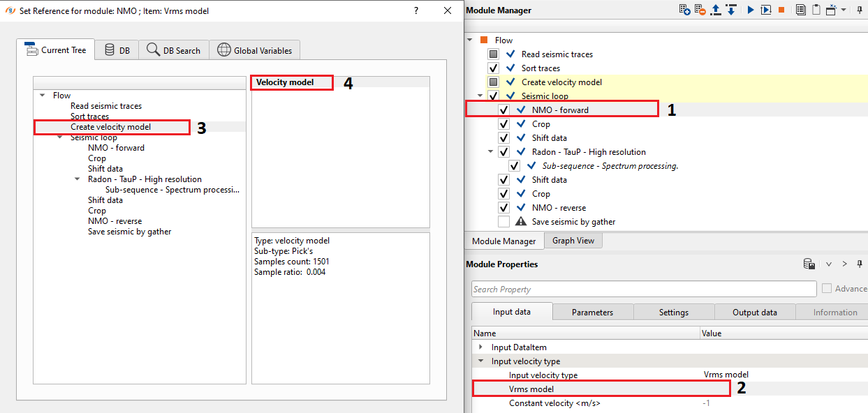Select Create velocity model in Current Tree

[x=110, y=127]
